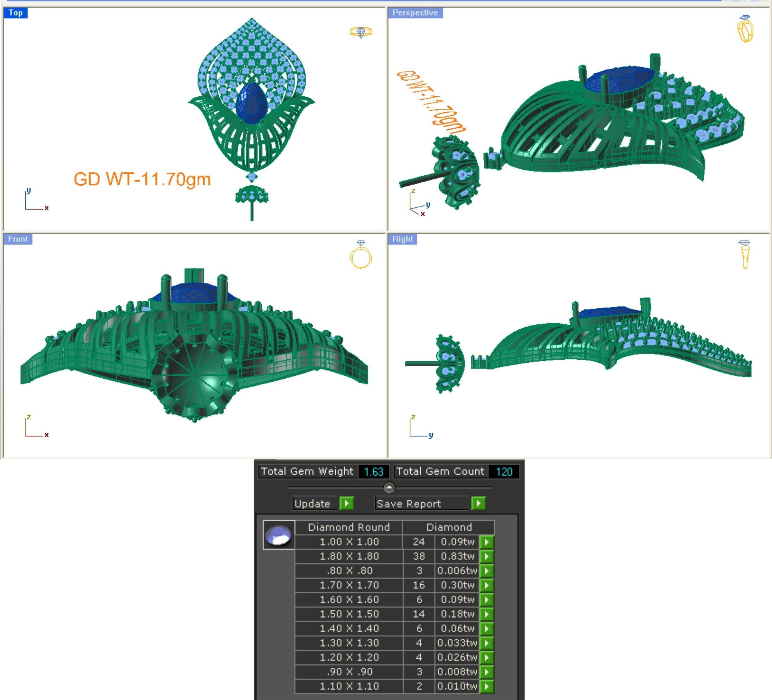Image resolution: width=772 pixels, height=700 pixels.
Task: Select the Right viewport label
Action: pyautogui.click(x=402, y=239)
